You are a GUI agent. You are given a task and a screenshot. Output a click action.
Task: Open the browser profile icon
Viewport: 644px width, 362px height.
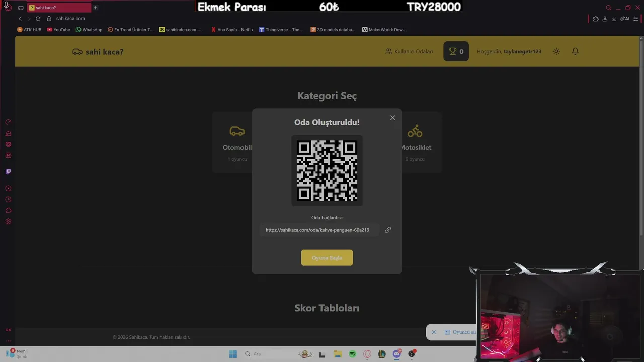click(605, 19)
